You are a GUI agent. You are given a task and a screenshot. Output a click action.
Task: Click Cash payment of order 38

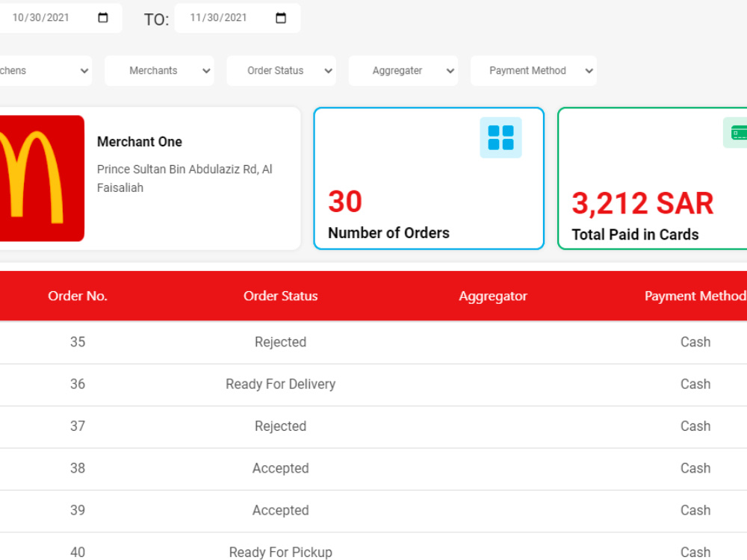click(x=695, y=468)
